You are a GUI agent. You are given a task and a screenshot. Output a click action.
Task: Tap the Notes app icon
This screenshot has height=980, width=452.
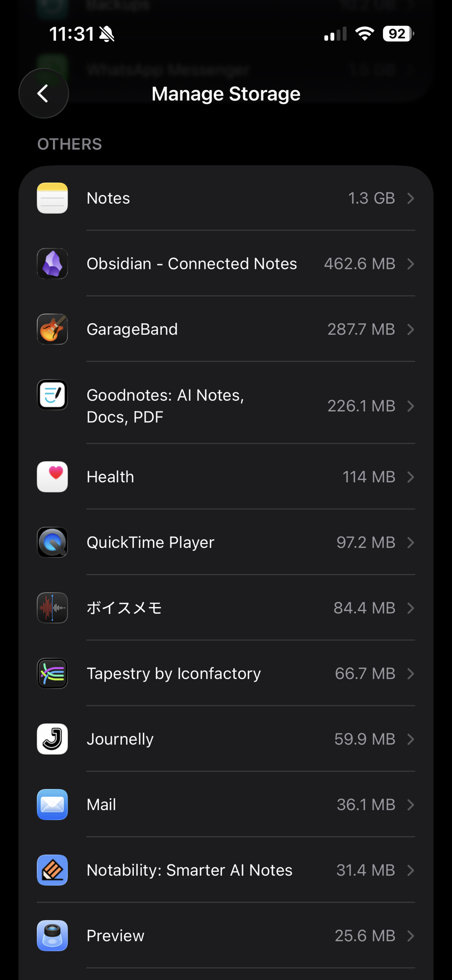point(52,198)
